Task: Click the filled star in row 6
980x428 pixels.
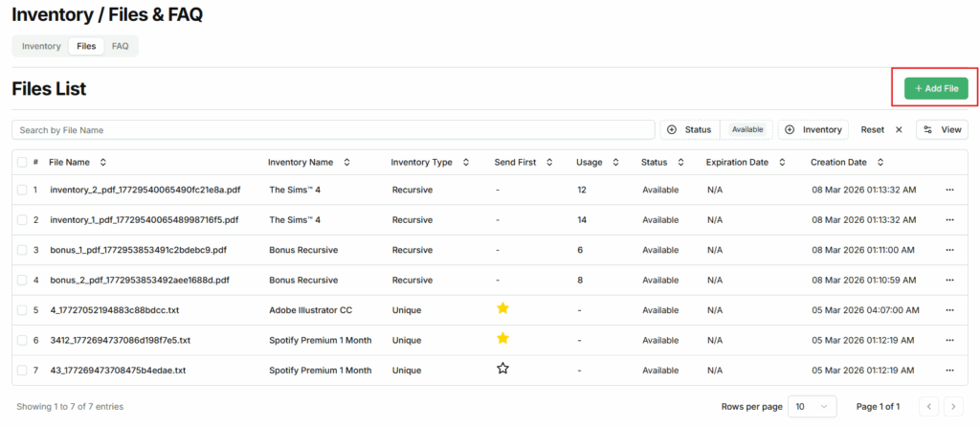Action: click(502, 339)
